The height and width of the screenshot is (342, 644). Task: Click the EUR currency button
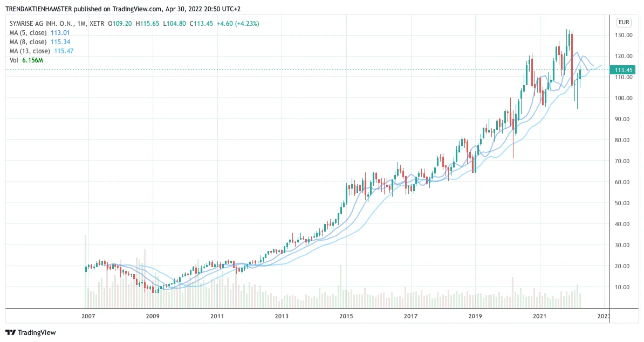pos(624,23)
